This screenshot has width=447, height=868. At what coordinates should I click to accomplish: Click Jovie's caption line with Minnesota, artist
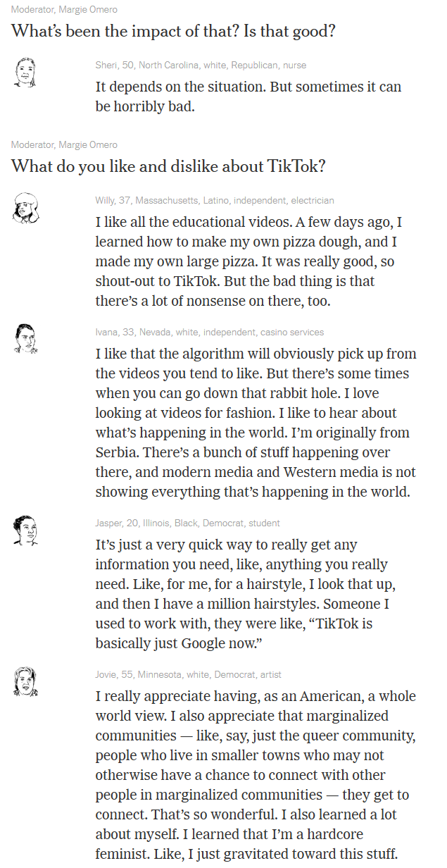pos(188,674)
